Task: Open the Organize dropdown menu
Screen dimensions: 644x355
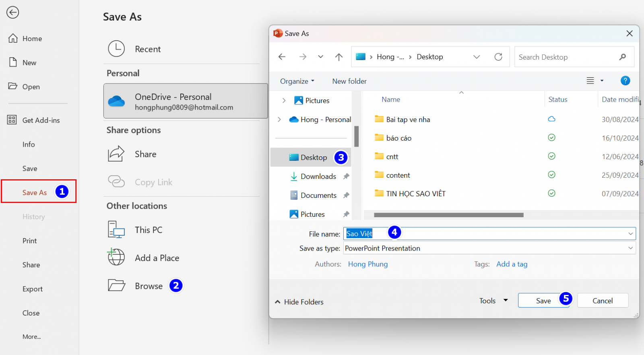Action: pos(297,81)
